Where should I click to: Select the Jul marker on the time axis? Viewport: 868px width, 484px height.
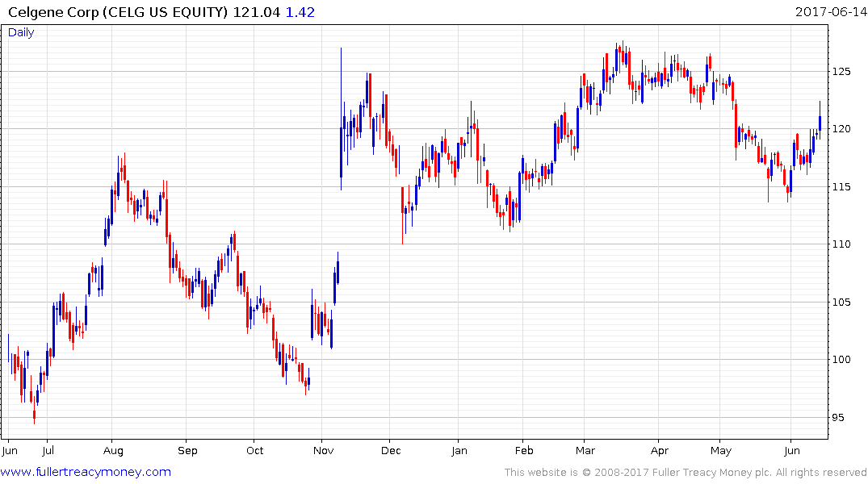coord(48,450)
